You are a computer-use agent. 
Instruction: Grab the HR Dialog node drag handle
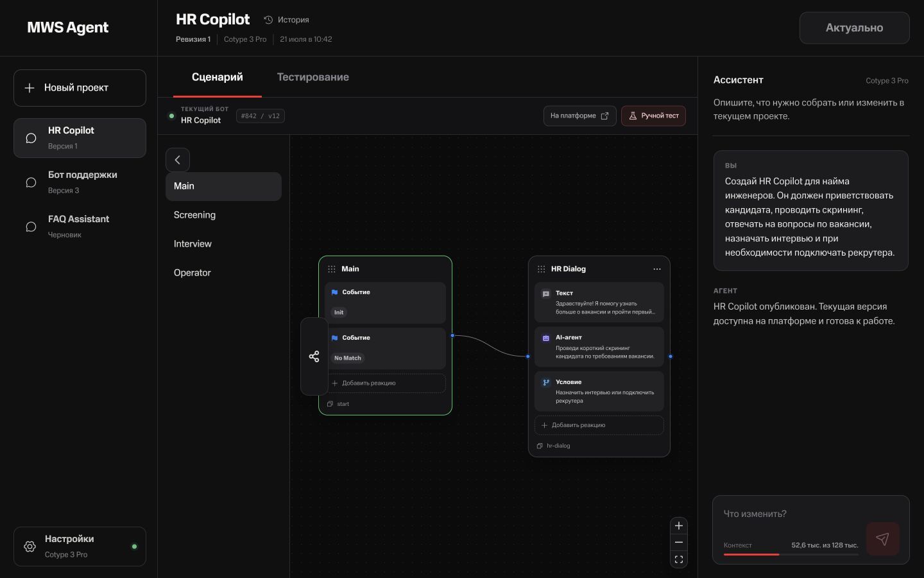(542, 269)
